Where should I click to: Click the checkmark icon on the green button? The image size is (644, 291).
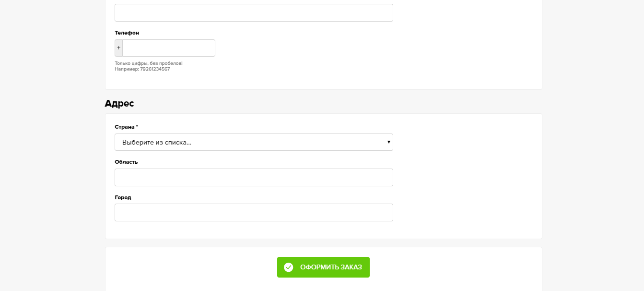point(288,267)
